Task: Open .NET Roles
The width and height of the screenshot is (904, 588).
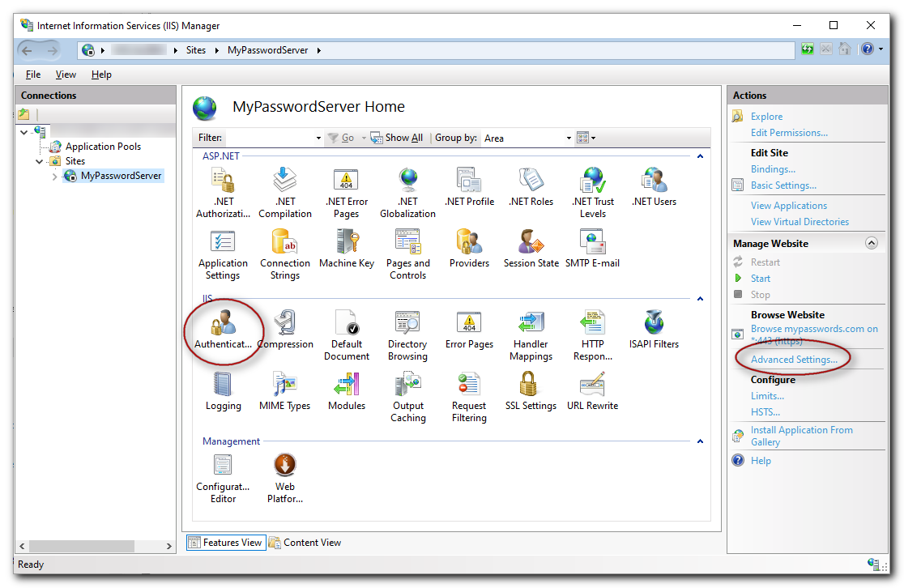Action: 531,187
